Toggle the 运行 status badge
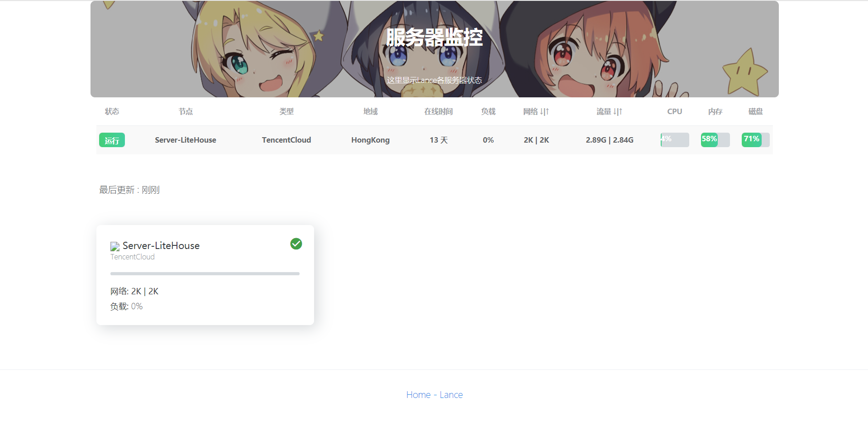 point(112,140)
